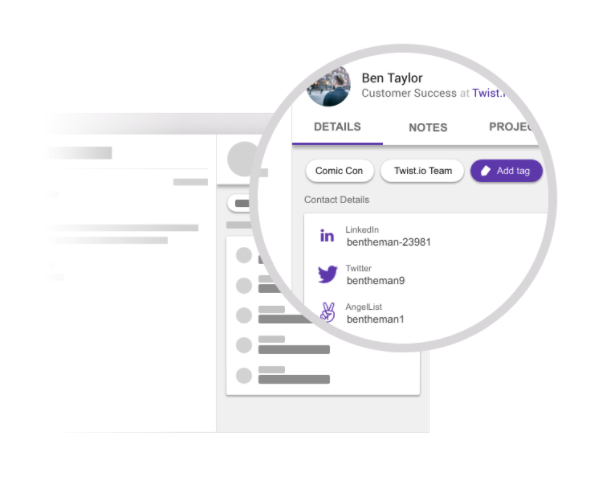Click the Ben Taylor name heading
The image size is (614, 493).
(x=392, y=78)
